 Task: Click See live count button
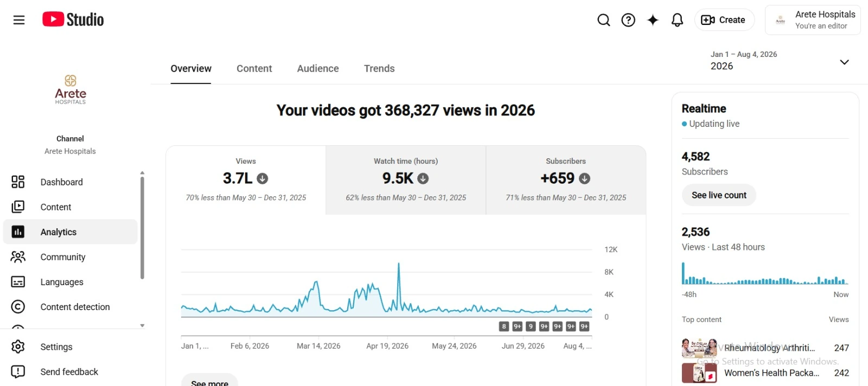719,195
